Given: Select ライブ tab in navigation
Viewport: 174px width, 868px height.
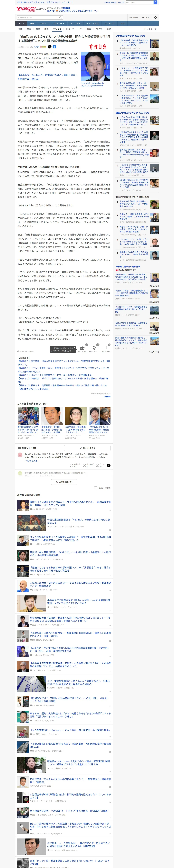Looking at the screenshot, I should tap(43, 24).
